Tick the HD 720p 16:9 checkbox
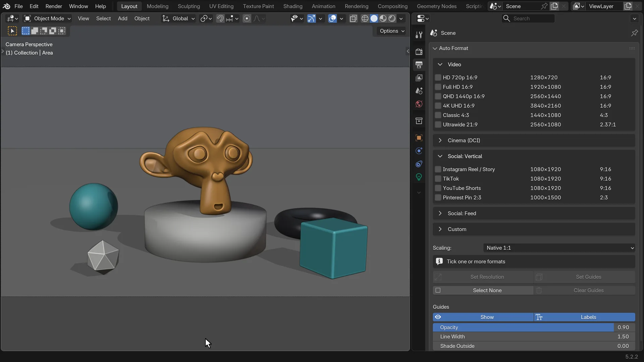Screen dimensions: 644x362 pos(438,77)
